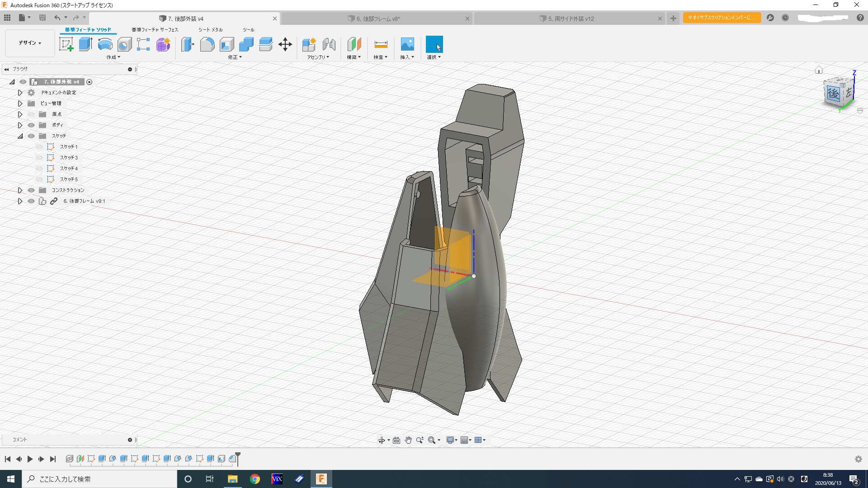
Task: Open the Insert (挿入) image icon
Action: point(407,44)
